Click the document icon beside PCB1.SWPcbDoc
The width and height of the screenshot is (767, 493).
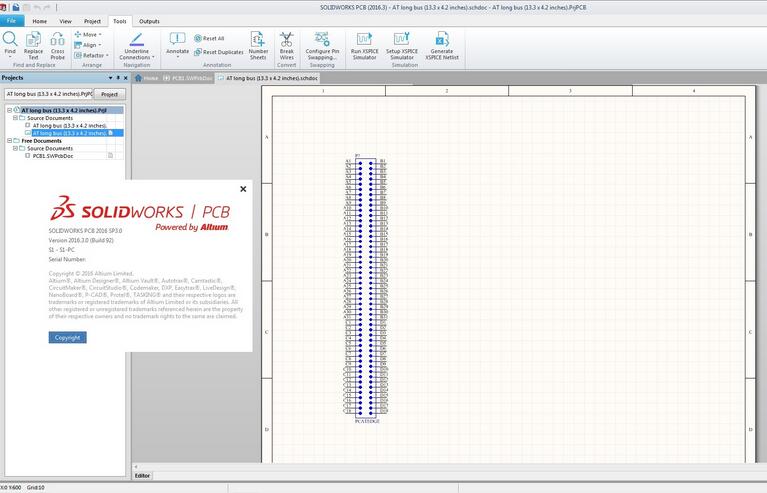click(110, 156)
